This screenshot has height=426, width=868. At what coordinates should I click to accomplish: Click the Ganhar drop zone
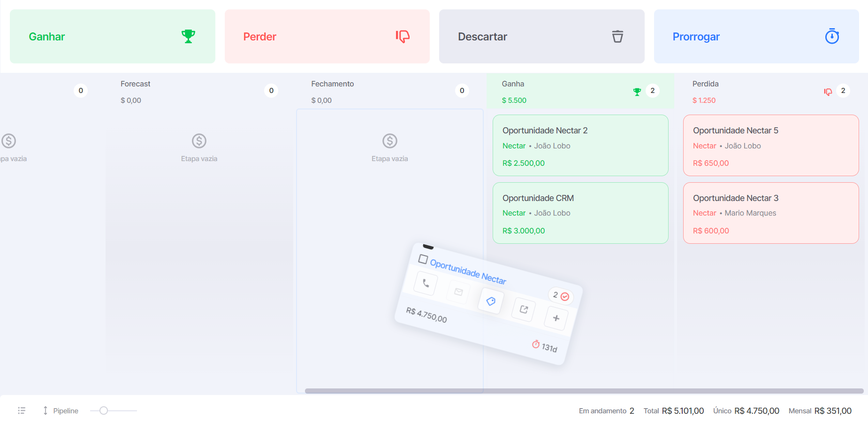[x=113, y=37]
